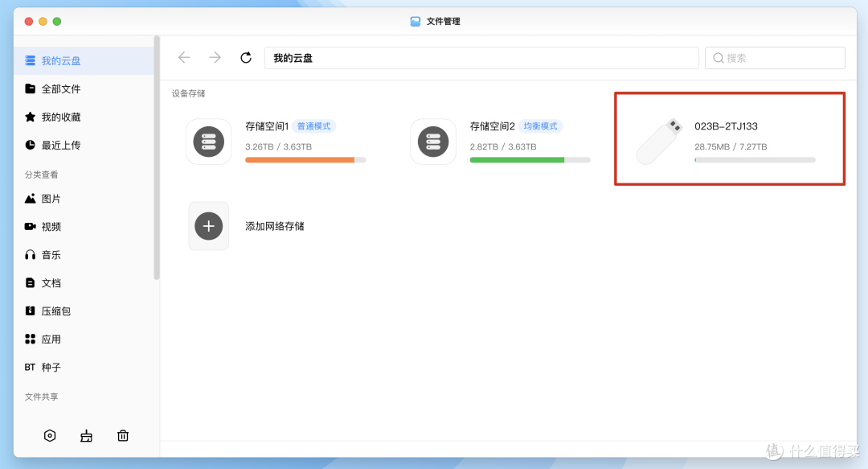Click the 全部文件 folder icon

click(30, 88)
